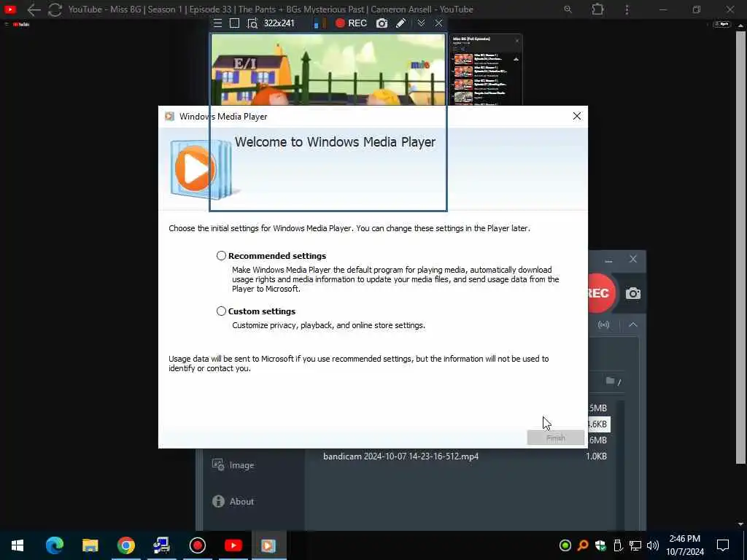Open the three-dot app menu

click(627, 9)
